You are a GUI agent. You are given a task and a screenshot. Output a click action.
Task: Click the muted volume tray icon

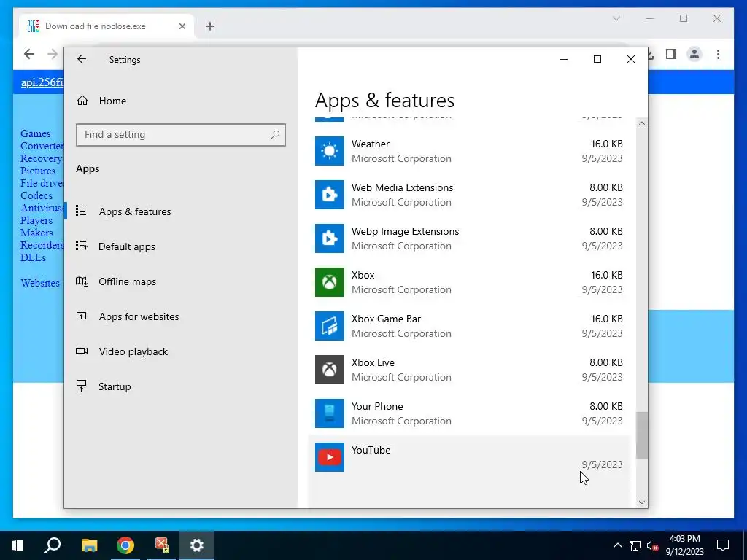coord(653,545)
